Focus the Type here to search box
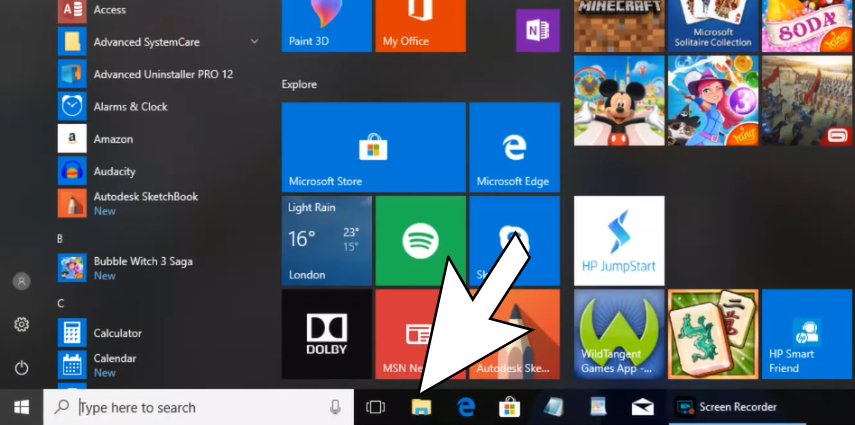The image size is (855, 425). tap(198, 407)
